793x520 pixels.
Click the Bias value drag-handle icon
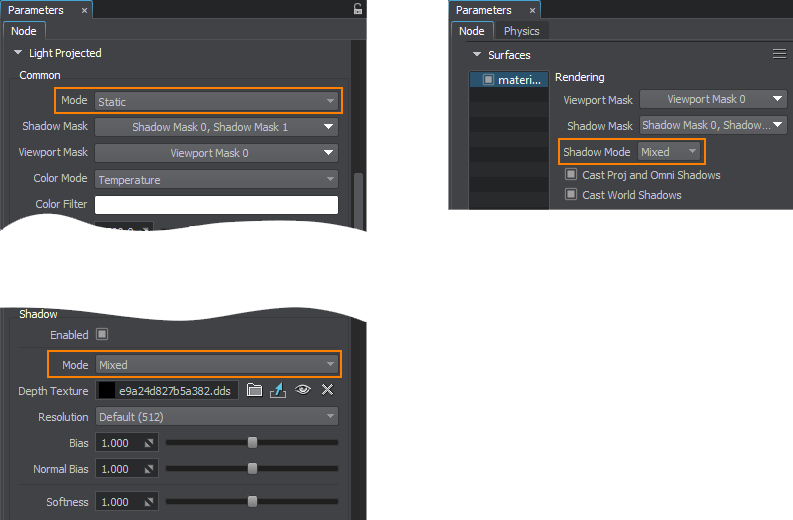(149, 443)
